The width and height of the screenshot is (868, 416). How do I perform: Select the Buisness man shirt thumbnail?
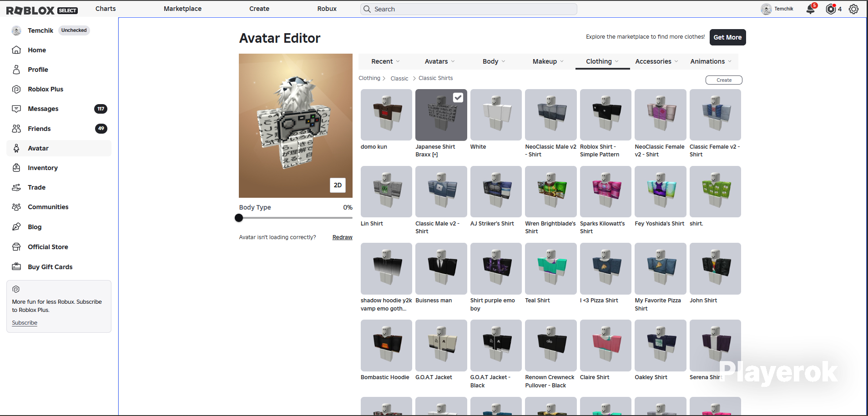coord(441,268)
